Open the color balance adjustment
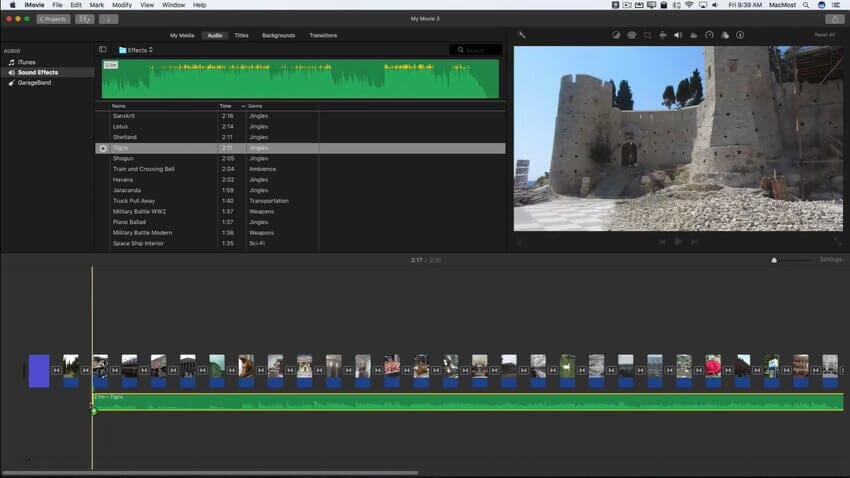 pos(617,35)
